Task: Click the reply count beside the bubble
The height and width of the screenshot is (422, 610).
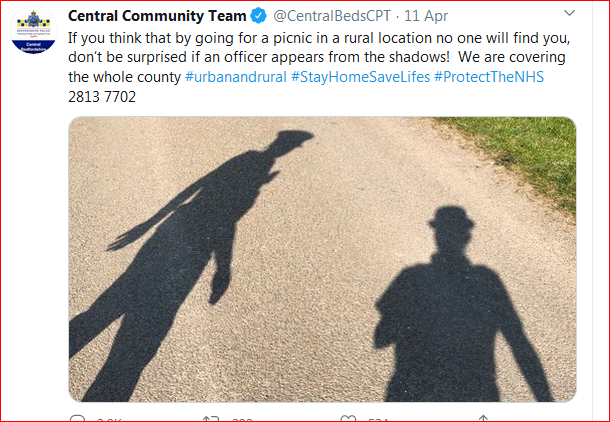Action: (x=109, y=420)
